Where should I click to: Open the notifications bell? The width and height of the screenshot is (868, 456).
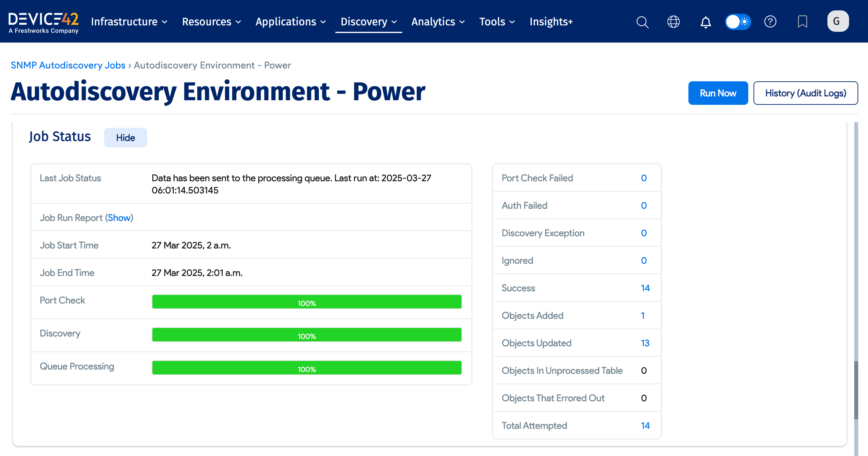[x=705, y=22]
